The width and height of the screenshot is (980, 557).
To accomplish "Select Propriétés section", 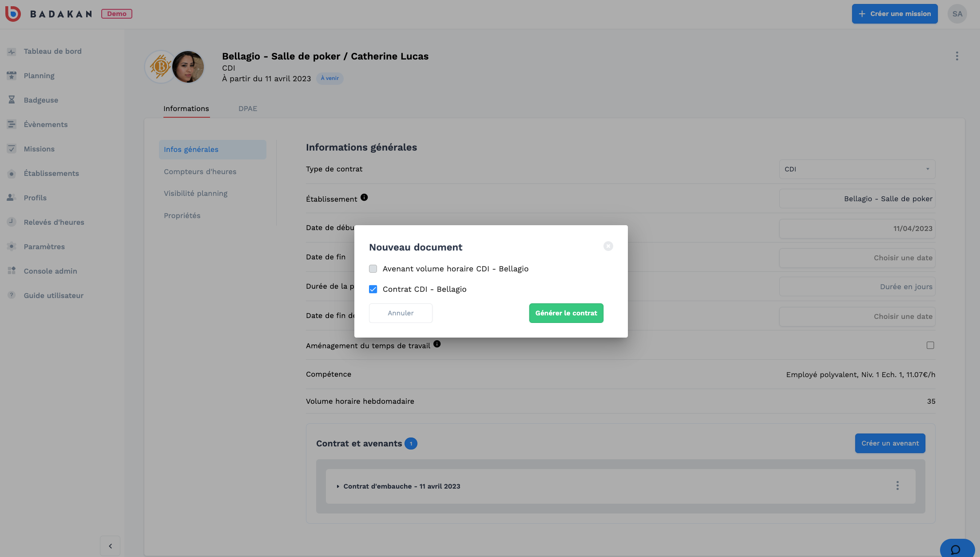I will click(x=182, y=216).
